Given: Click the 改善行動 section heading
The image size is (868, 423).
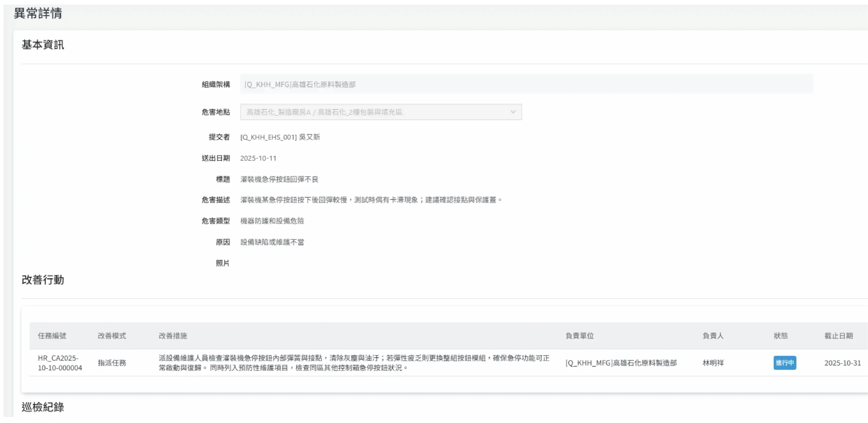Looking at the screenshot, I should [x=43, y=280].
